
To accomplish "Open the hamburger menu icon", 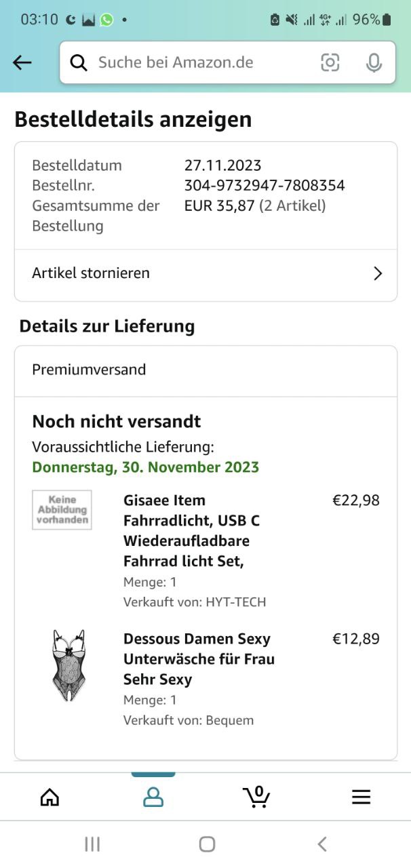I will click(361, 797).
